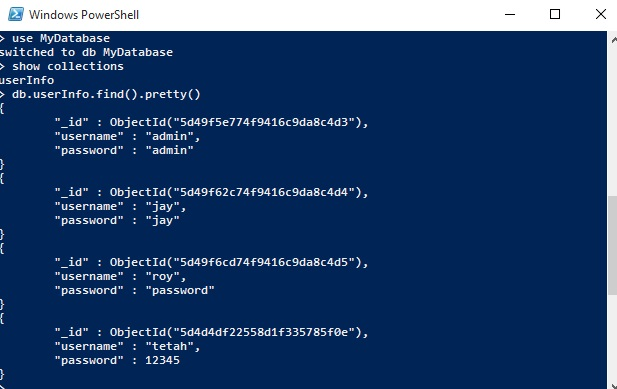The height and width of the screenshot is (389, 617).
Task: Click the scrollbar up arrow
Action: point(613,39)
